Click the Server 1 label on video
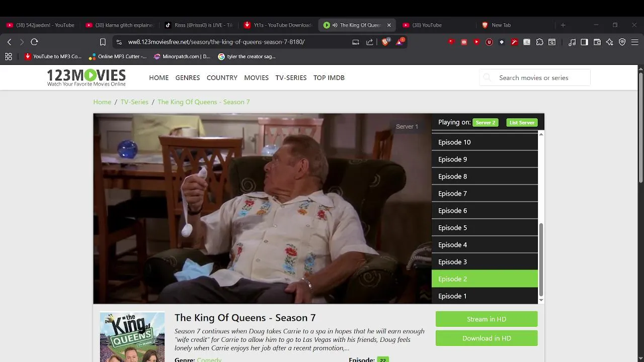The height and width of the screenshot is (362, 644). 407,127
